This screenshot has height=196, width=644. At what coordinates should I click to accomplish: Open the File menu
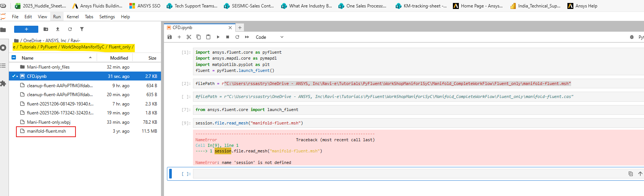point(15,17)
